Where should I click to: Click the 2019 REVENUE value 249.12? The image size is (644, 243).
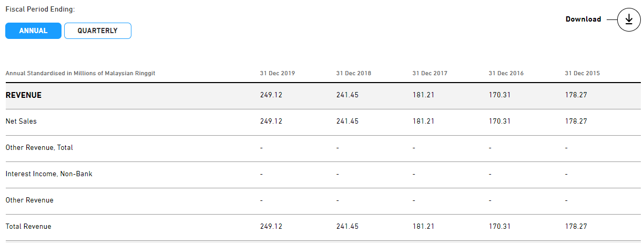pyautogui.click(x=271, y=95)
